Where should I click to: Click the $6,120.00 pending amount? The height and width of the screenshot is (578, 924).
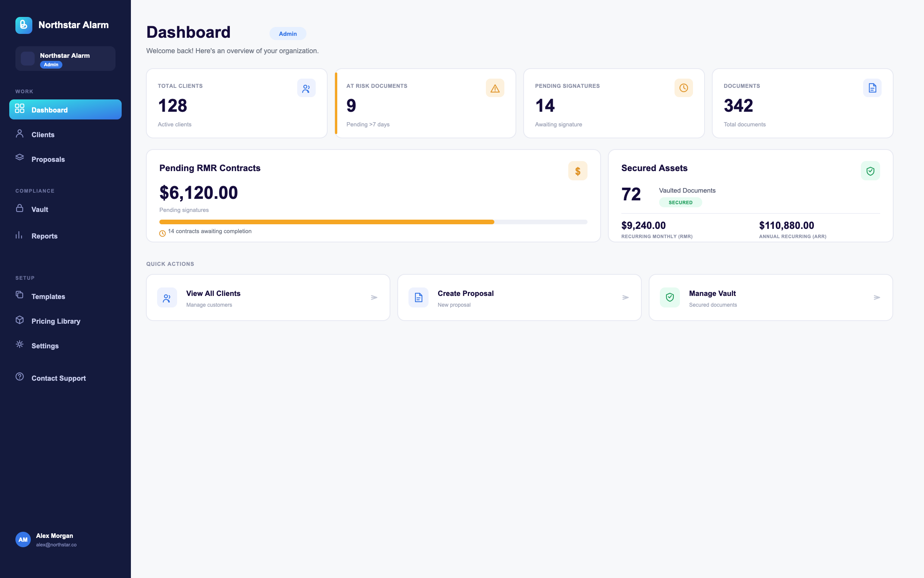tap(199, 193)
